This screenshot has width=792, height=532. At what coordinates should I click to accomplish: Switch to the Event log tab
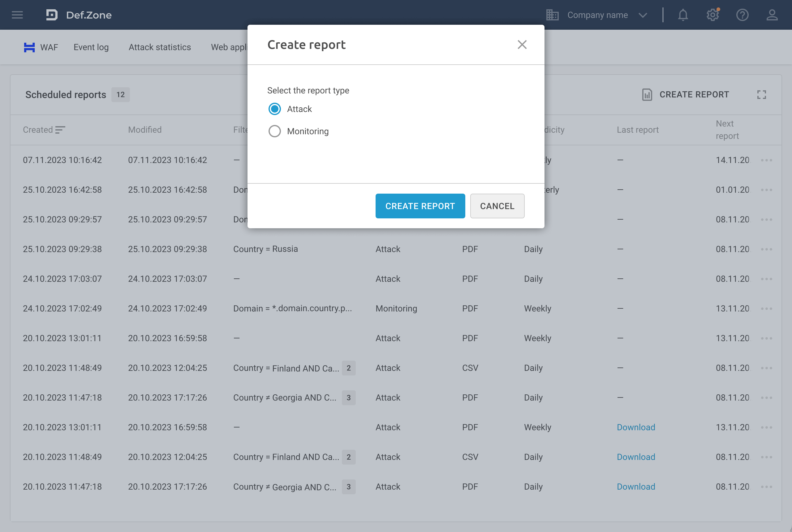tap(91, 47)
